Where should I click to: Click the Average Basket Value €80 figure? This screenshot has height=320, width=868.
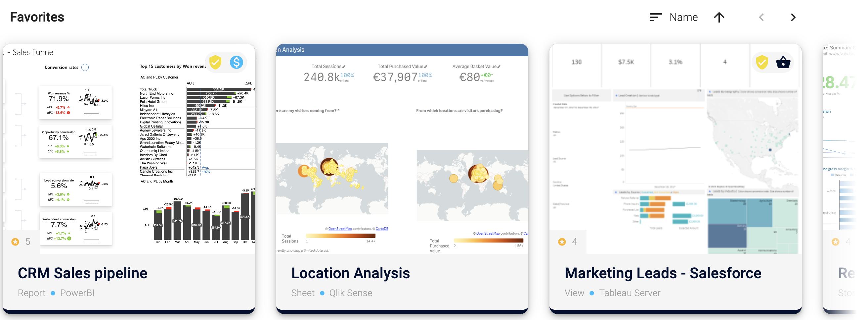(x=469, y=77)
